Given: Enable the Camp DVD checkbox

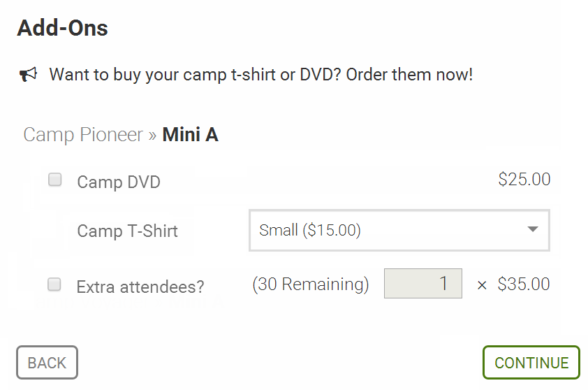Looking at the screenshot, I should tap(54, 180).
